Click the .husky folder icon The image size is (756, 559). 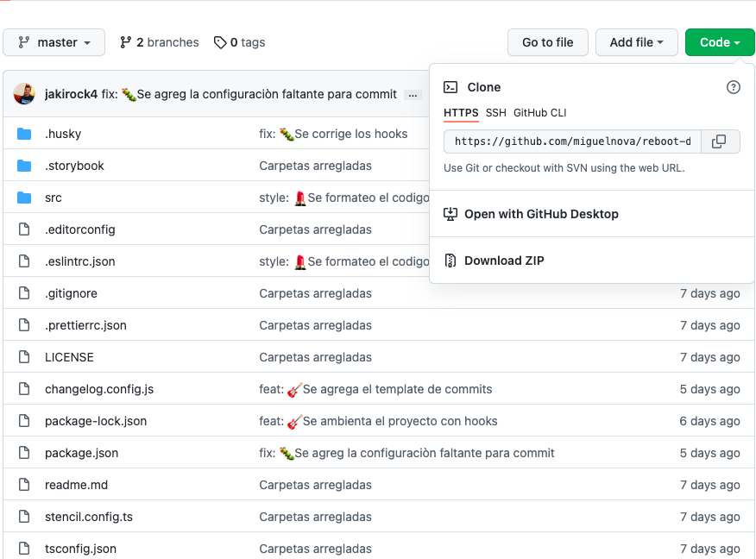click(24, 134)
